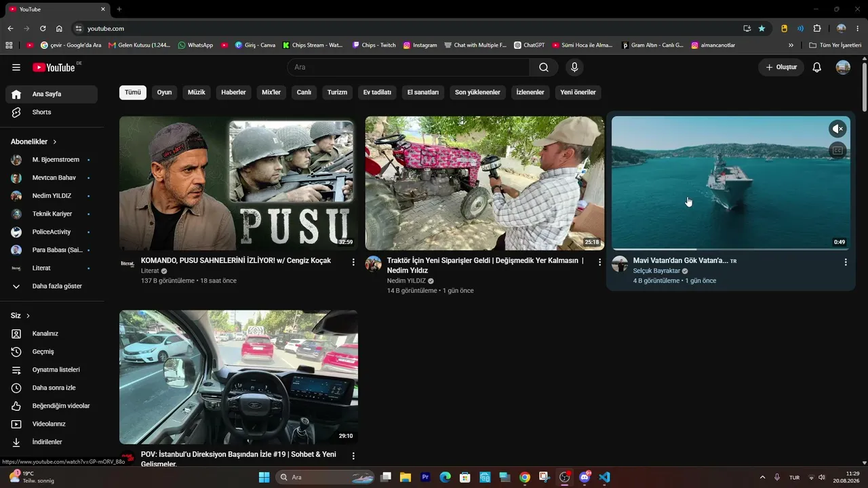Expand the Siz section

click(x=20, y=316)
